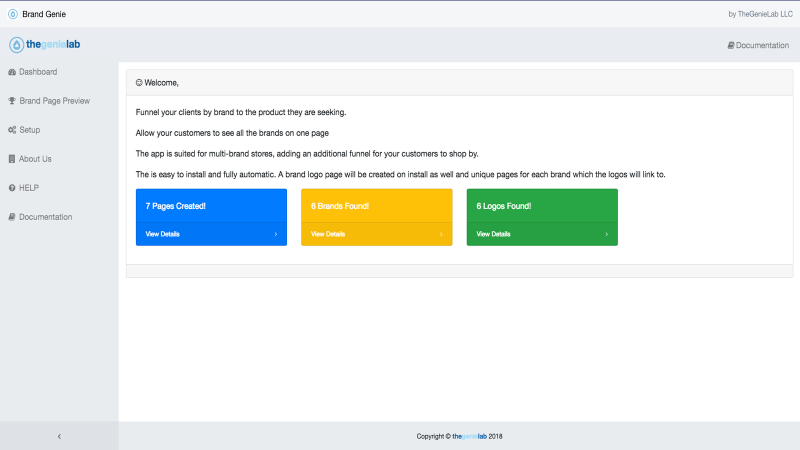Image resolution: width=800 pixels, height=450 pixels.
Task: Click the top-right Documentation book icon
Action: click(x=731, y=45)
